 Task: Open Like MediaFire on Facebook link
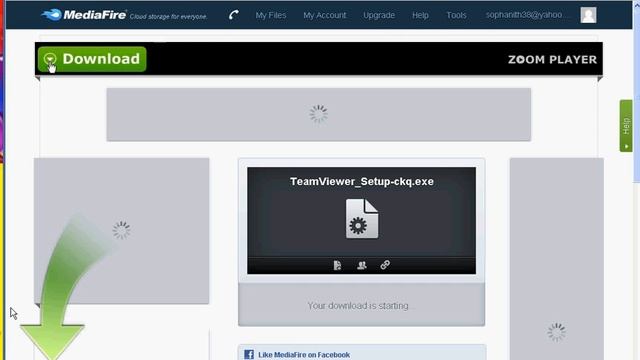pyautogui.click(x=304, y=355)
